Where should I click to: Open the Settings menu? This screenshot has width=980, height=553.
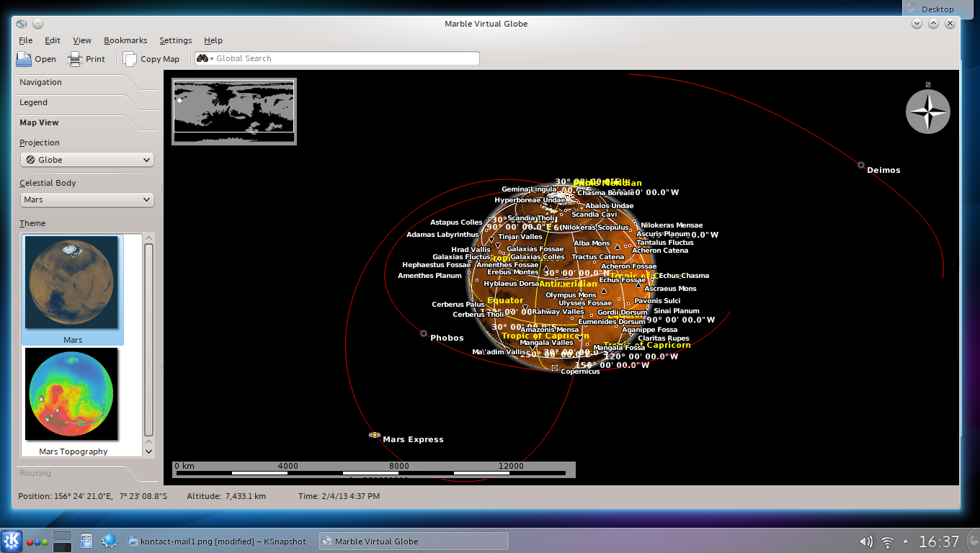pos(176,40)
